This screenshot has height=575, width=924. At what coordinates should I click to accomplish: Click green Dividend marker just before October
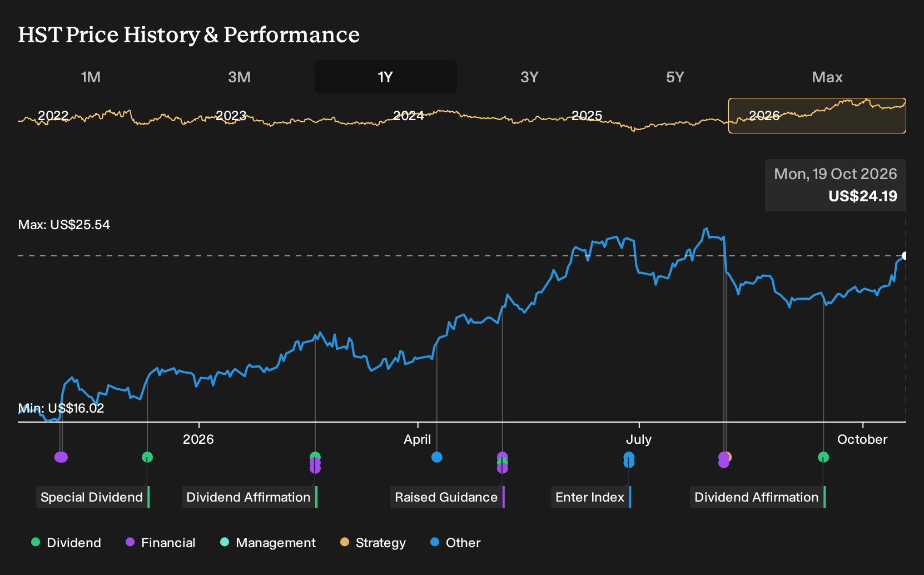(823, 457)
